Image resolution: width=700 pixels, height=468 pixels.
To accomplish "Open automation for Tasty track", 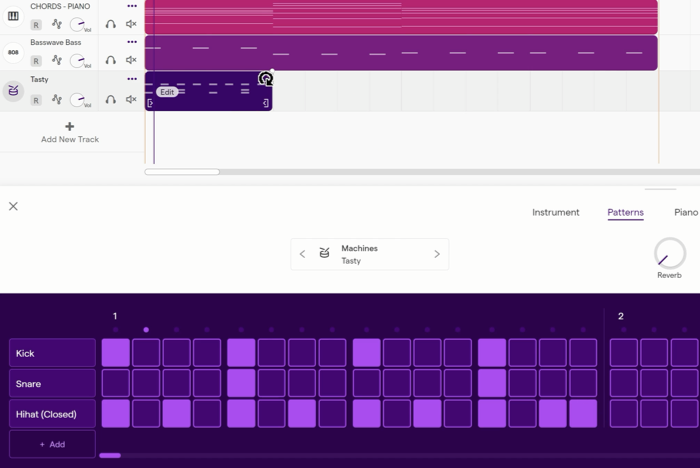I will (57, 99).
